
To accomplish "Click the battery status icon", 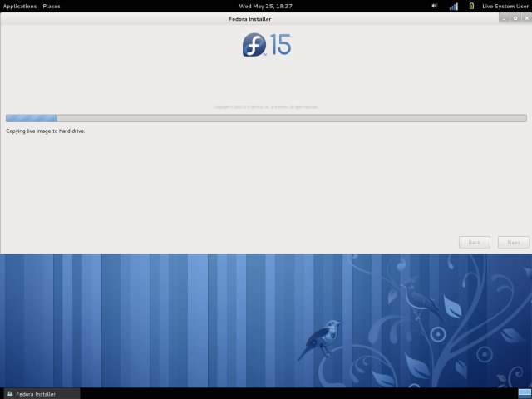I will [471, 6].
